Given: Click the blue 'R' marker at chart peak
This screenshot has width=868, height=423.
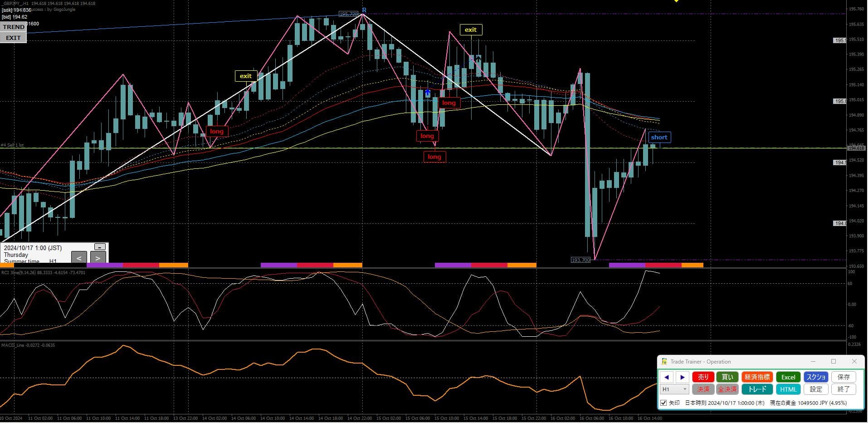Looking at the screenshot, I should (364, 10).
